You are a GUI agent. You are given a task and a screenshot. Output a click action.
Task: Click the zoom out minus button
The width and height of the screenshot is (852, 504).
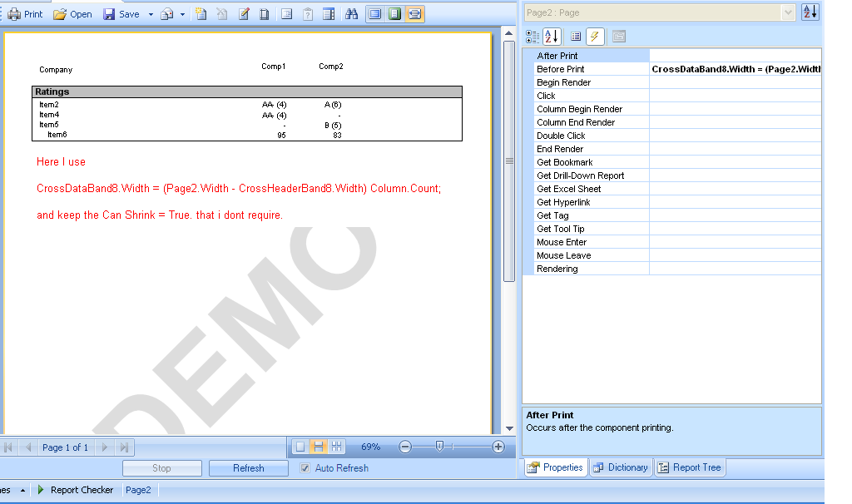(x=405, y=447)
